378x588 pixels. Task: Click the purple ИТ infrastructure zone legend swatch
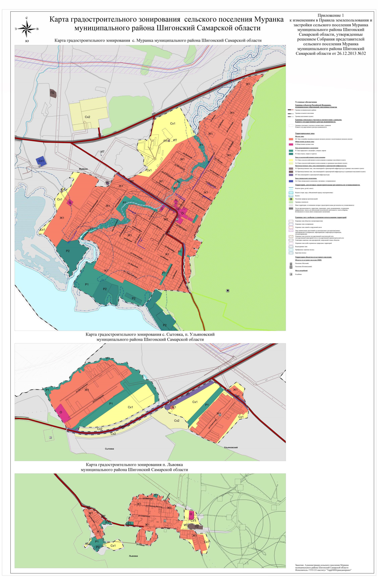(291, 175)
